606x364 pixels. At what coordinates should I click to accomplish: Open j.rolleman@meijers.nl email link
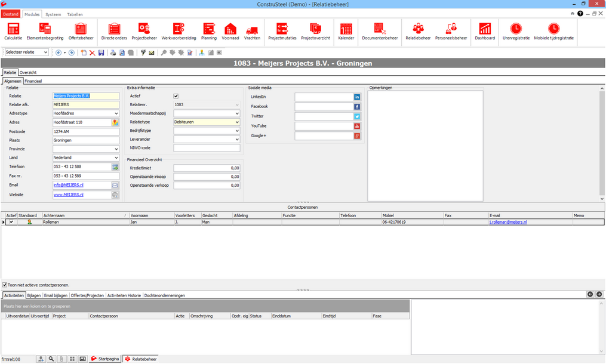coord(508,222)
